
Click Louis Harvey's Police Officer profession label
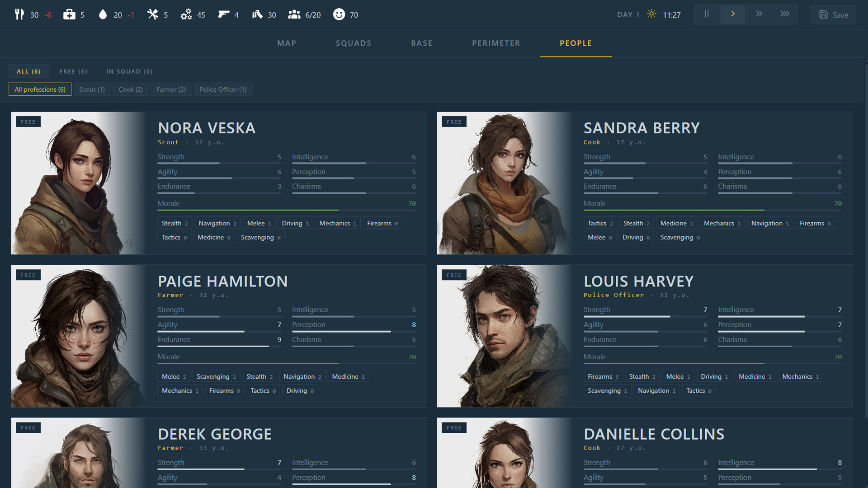pyautogui.click(x=613, y=295)
